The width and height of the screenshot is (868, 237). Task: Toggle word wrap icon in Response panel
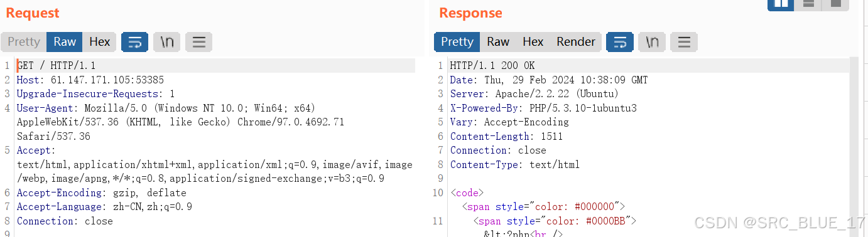[619, 42]
